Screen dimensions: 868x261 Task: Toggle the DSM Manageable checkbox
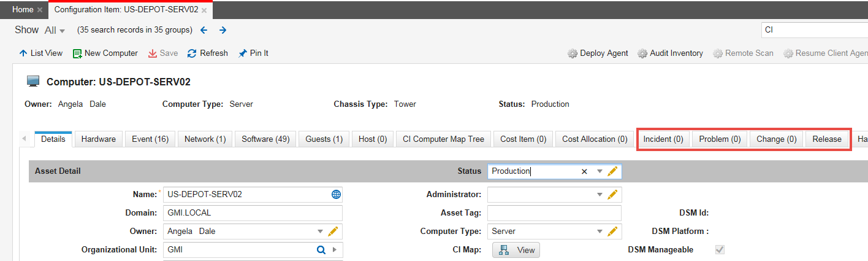pyautogui.click(x=720, y=250)
